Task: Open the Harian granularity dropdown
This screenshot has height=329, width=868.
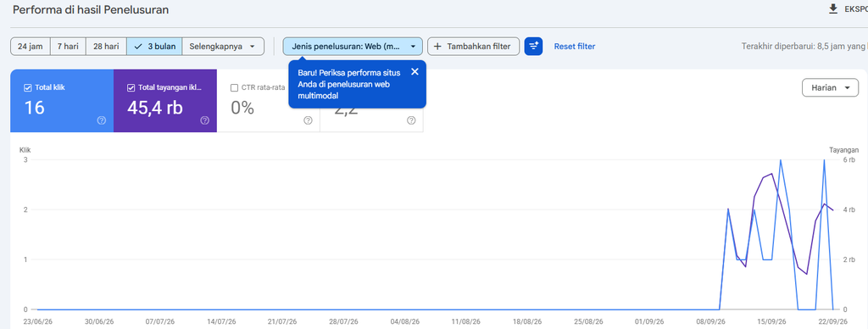Action: coord(831,87)
